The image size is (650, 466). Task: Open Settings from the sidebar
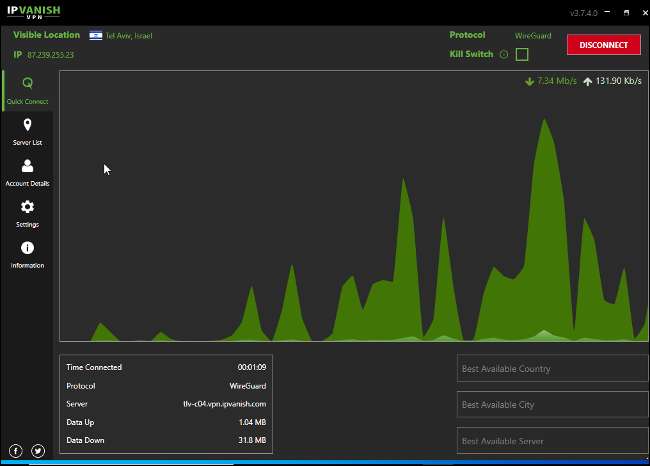pyautogui.click(x=27, y=213)
